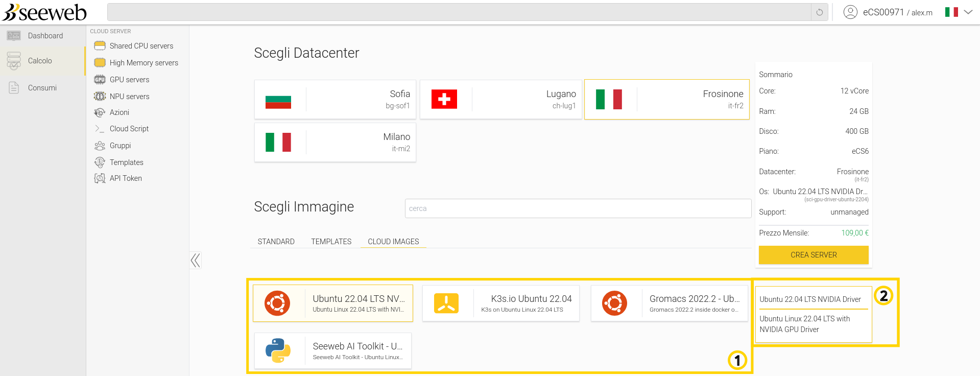
Task: Click the 400 GB Disco value
Action: click(x=857, y=131)
